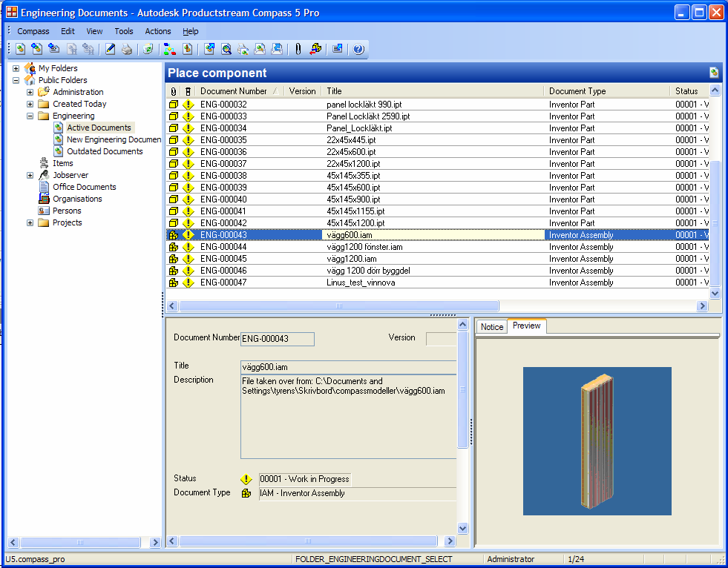Click the colored workflow structure icon
This screenshot has height=568, width=728.
170,49
